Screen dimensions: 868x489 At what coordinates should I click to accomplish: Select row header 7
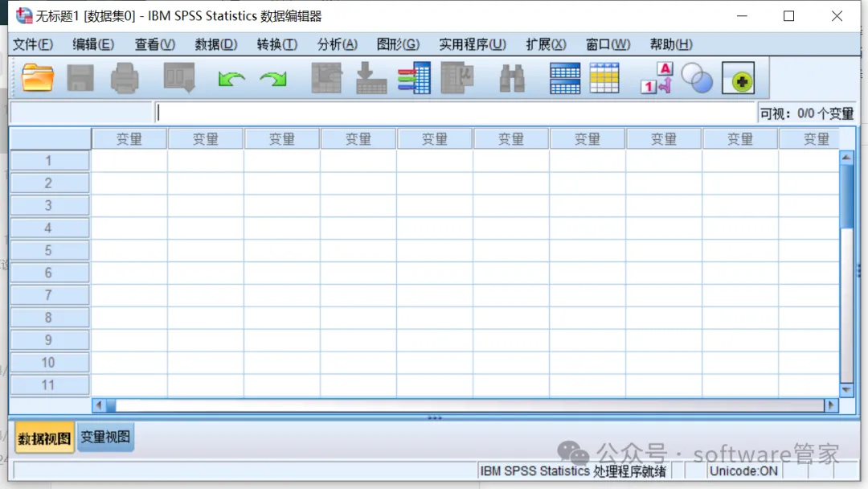coord(50,295)
